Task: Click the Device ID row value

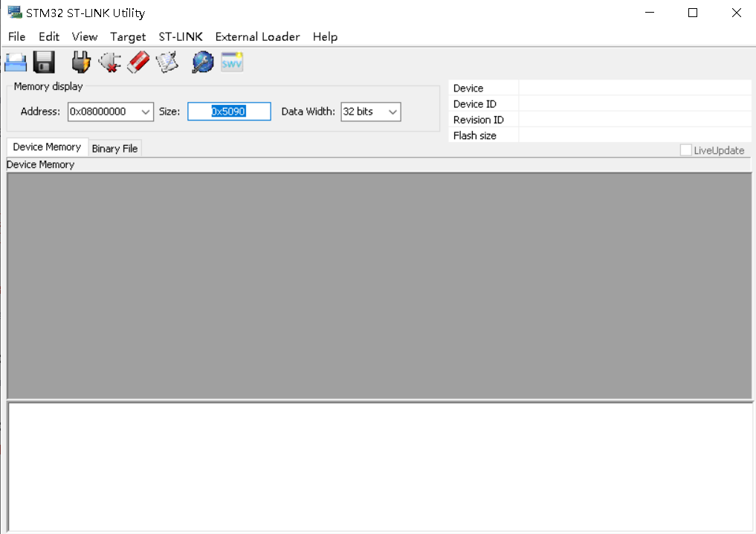Action: point(635,103)
